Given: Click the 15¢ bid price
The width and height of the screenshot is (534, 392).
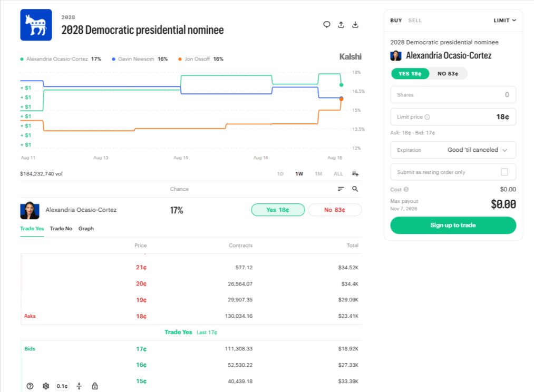Looking at the screenshot, I should click(x=141, y=381).
